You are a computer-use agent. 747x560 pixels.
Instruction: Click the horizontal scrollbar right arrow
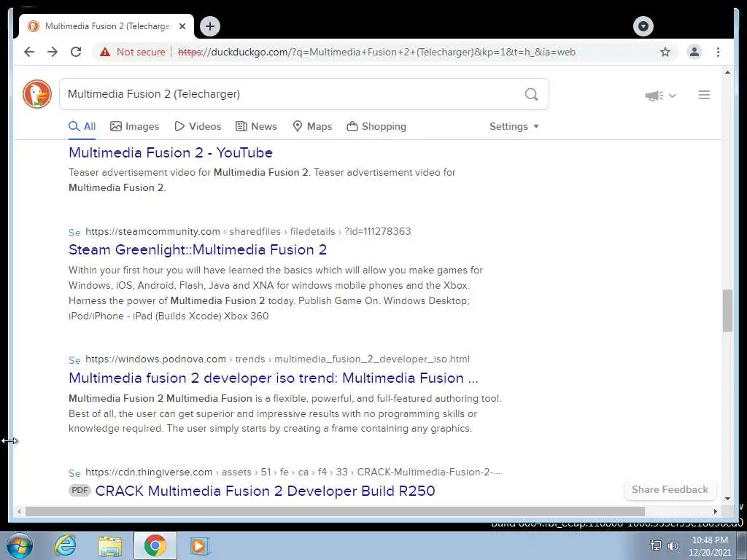click(x=715, y=511)
